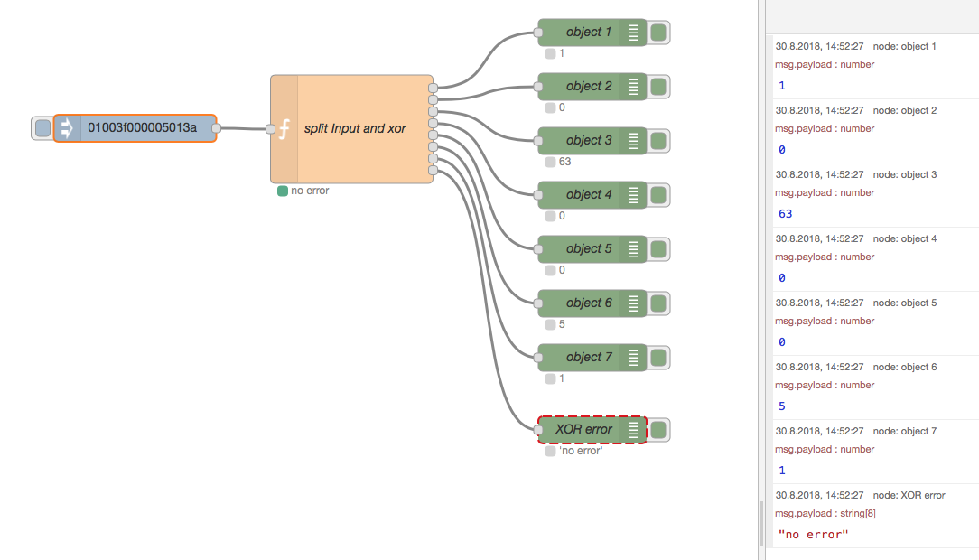979x560 pixels.
Task: Trigger the inject node button for 01003f000005013a
Action: click(x=42, y=128)
